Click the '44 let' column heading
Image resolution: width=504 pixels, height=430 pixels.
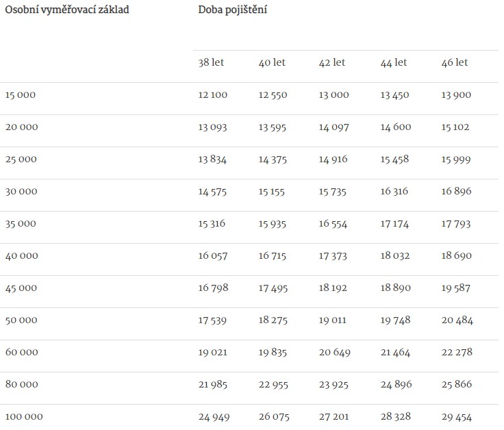[x=394, y=62]
